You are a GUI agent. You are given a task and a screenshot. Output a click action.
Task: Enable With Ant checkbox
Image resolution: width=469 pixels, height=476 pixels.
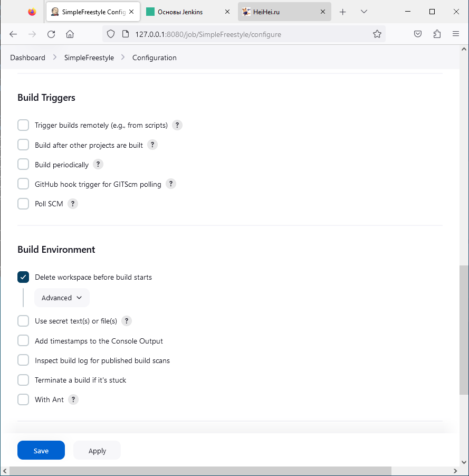[x=23, y=399]
